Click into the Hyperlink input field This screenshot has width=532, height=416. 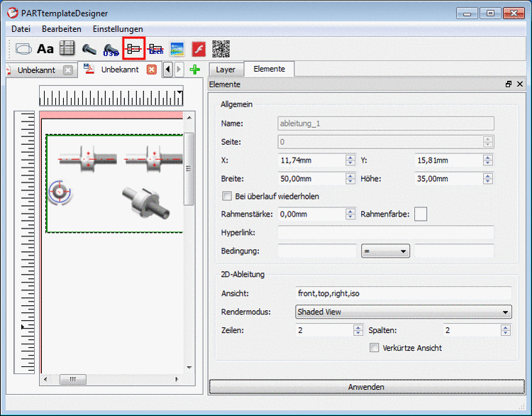pos(386,233)
